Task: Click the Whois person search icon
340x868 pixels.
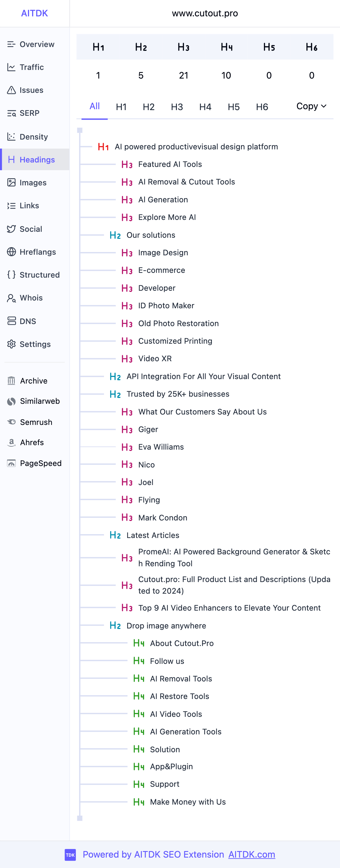Action: pos(12,298)
